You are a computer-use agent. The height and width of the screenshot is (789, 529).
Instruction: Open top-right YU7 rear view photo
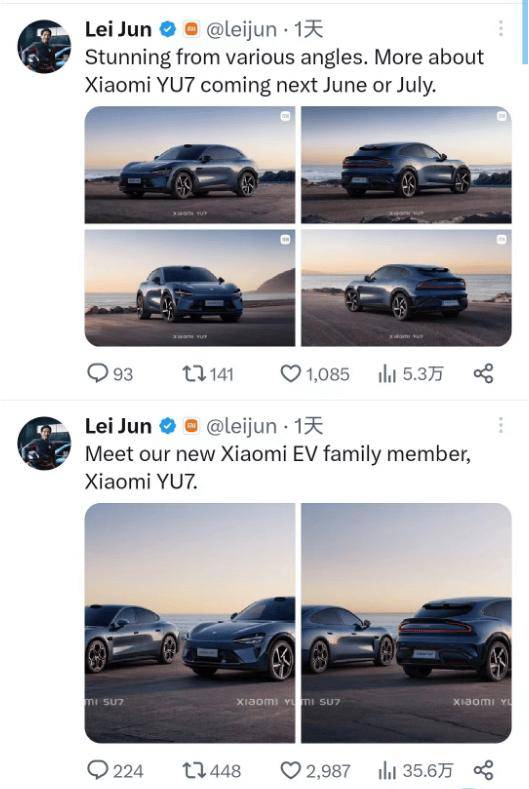pyautogui.click(x=406, y=165)
